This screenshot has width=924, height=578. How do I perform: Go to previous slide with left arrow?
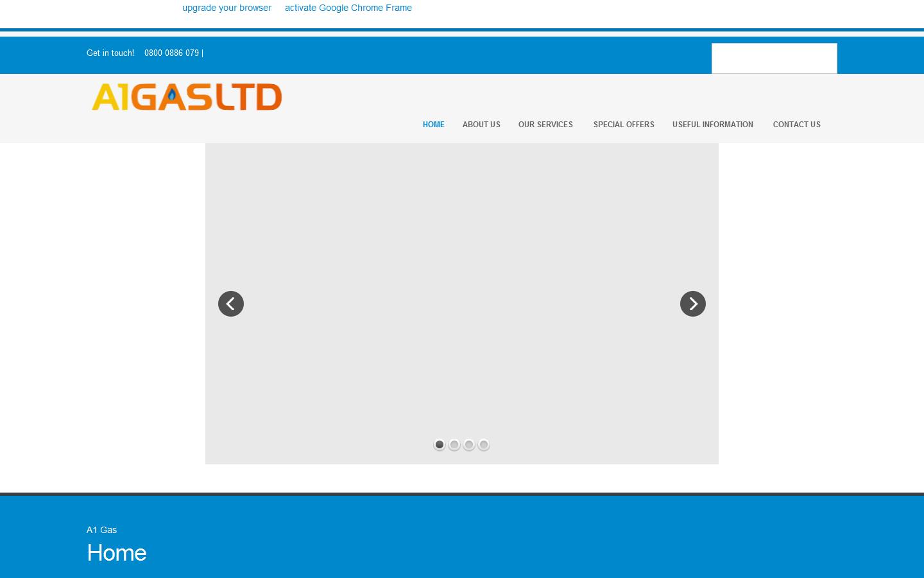[x=231, y=304]
